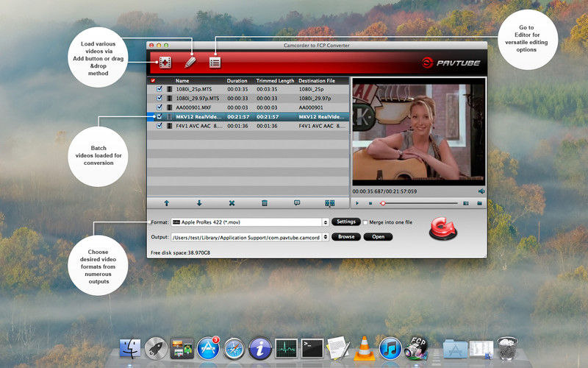Screen dimensions: 588x368
Task: Move the selected video down
Action: tap(198, 202)
